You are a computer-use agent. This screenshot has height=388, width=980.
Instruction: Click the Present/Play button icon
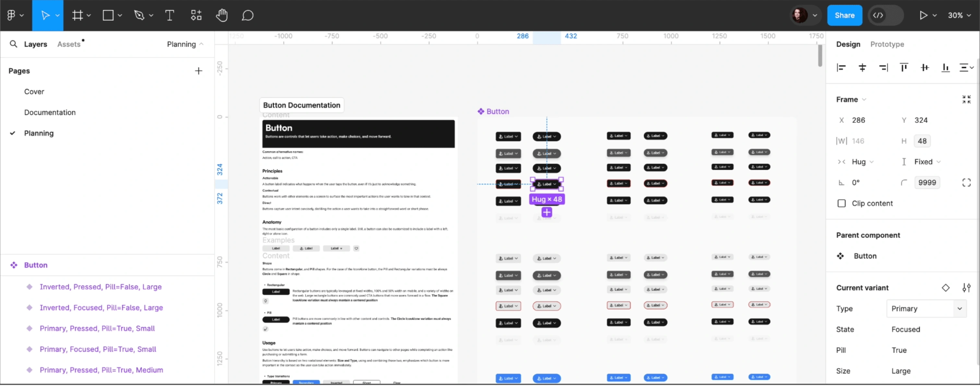(923, 15)
